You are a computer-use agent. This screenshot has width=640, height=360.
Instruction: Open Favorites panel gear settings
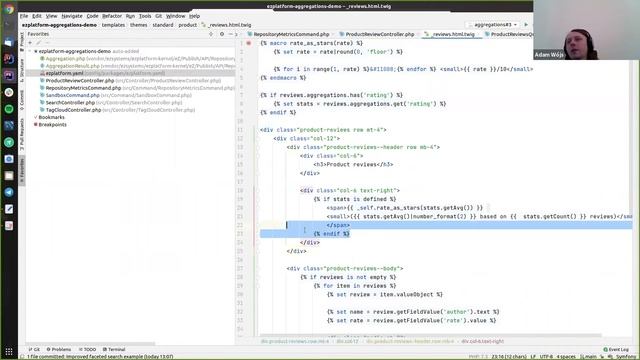pos(222,34)
